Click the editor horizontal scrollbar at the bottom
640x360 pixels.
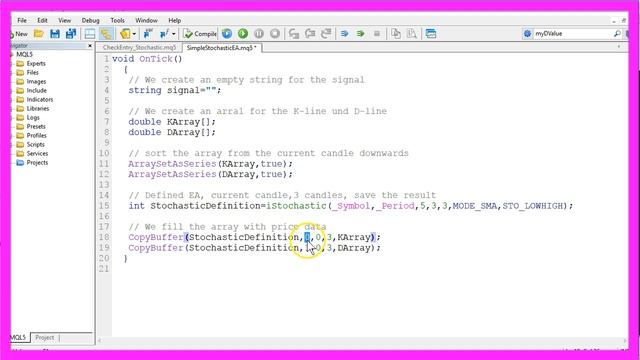(361, 340)
